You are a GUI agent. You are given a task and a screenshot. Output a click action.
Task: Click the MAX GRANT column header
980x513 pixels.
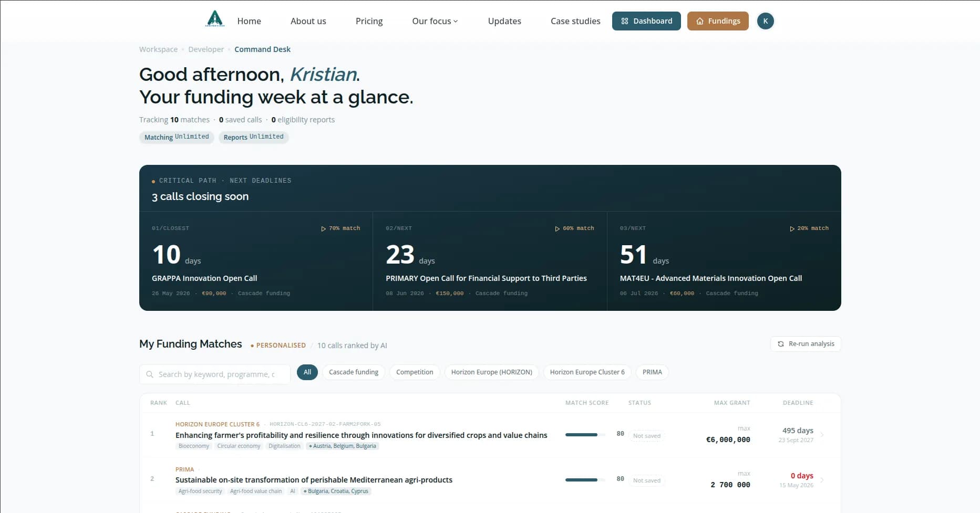pos(732,403)
